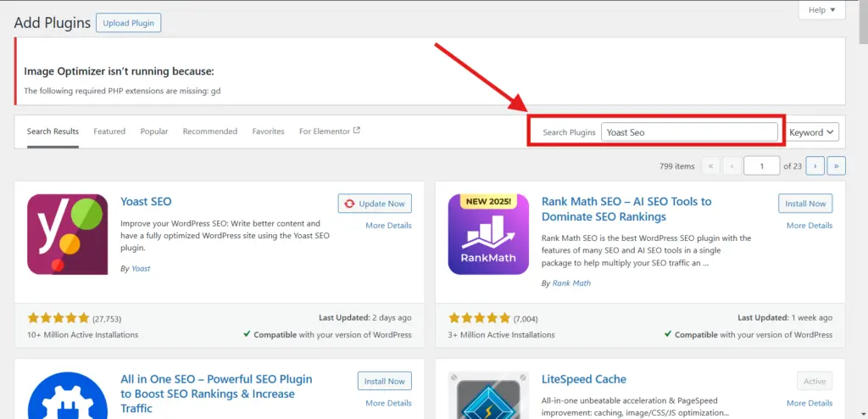Screen dimensions: 868x419
Task: Jump to last results page
Action: click(x=837, y=165)
